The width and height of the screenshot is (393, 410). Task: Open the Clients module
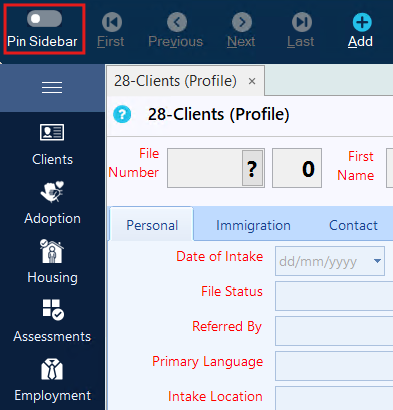click(52, 145)
